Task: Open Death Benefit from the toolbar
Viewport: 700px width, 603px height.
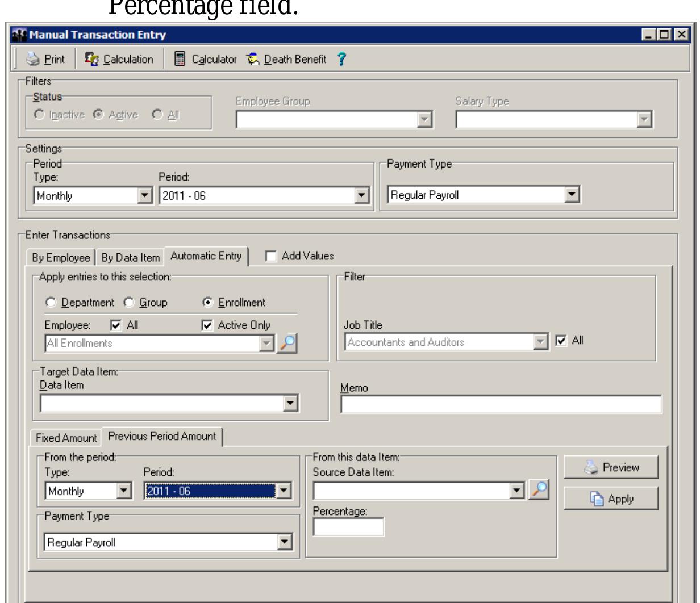Action: click(x=286, y=59)
